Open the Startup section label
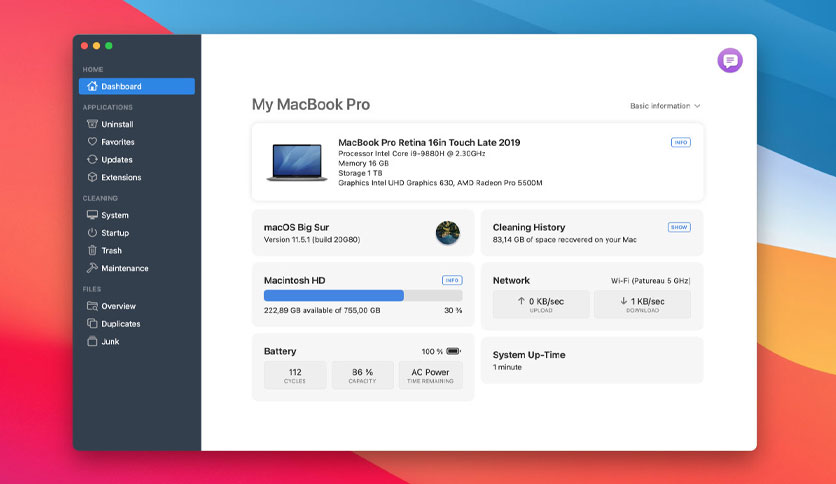Viewport: 836px width, 484px height. 115,233
